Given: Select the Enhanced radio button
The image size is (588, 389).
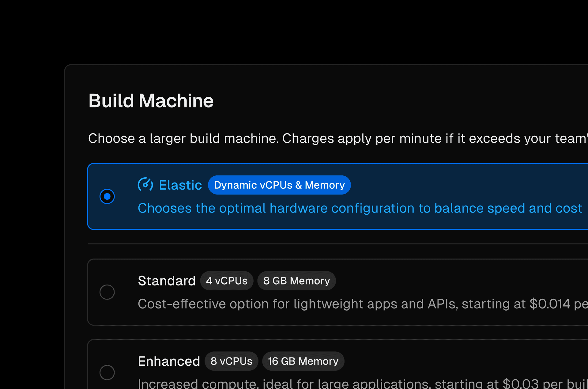Looking at the screenshot, I should [x=107, y=372].
